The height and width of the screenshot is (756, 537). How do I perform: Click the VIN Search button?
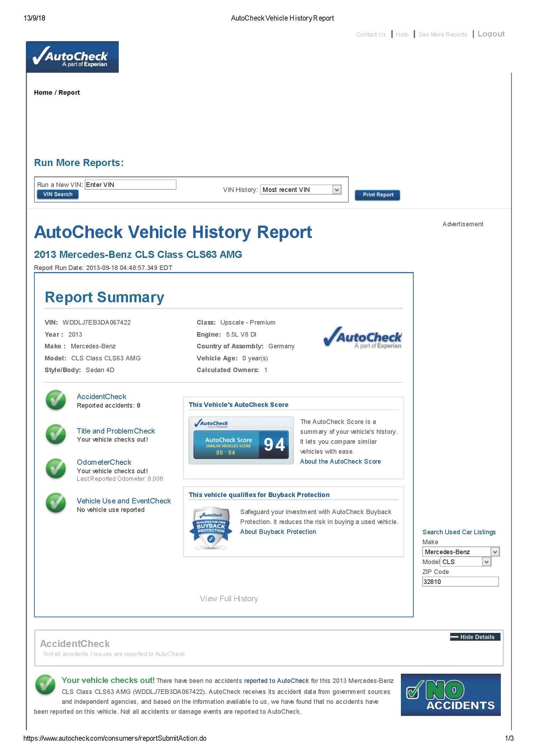58,194
